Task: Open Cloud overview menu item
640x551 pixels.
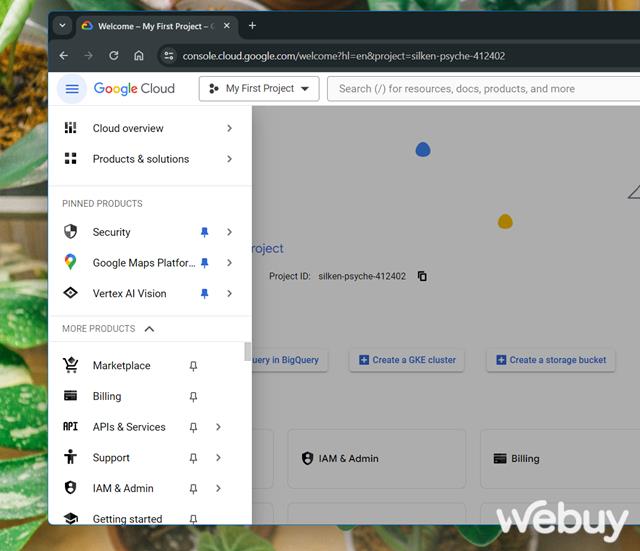Action: (x=150, y=128)
